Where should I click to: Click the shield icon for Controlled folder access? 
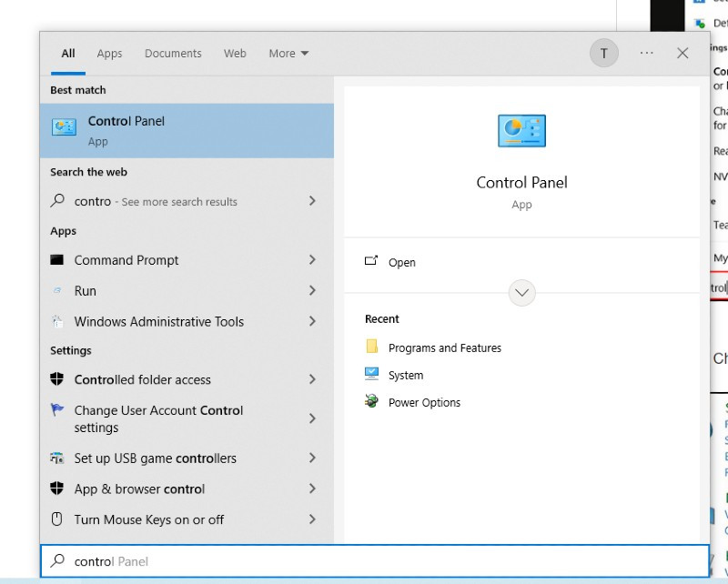coord(56,379)
